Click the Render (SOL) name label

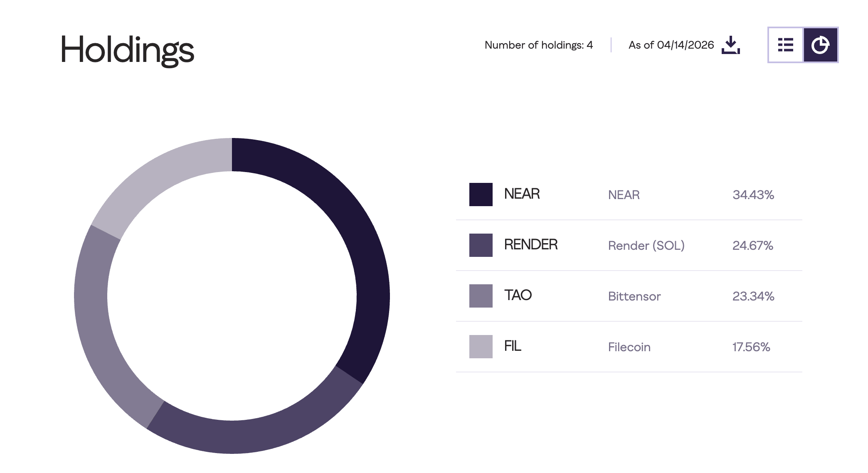(646, 246)
